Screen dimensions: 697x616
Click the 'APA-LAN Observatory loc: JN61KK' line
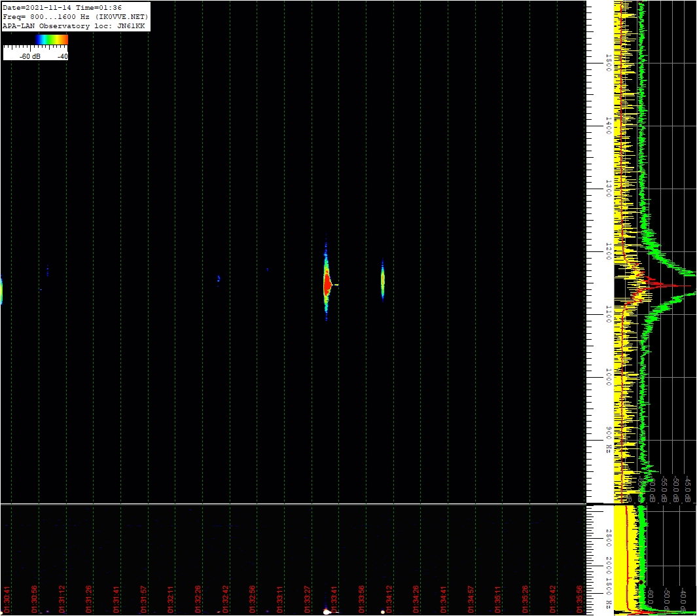(74, 26)
